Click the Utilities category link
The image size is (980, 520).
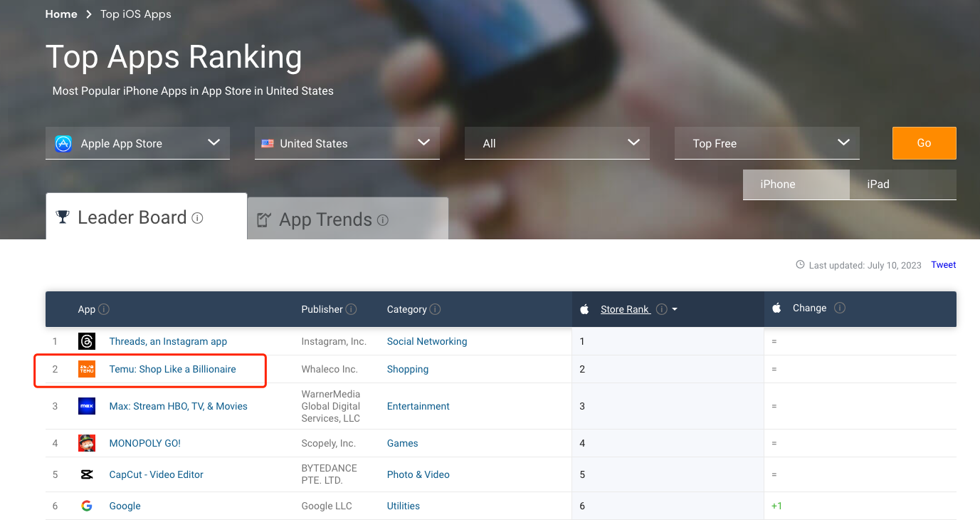click(x=404, y=506)
